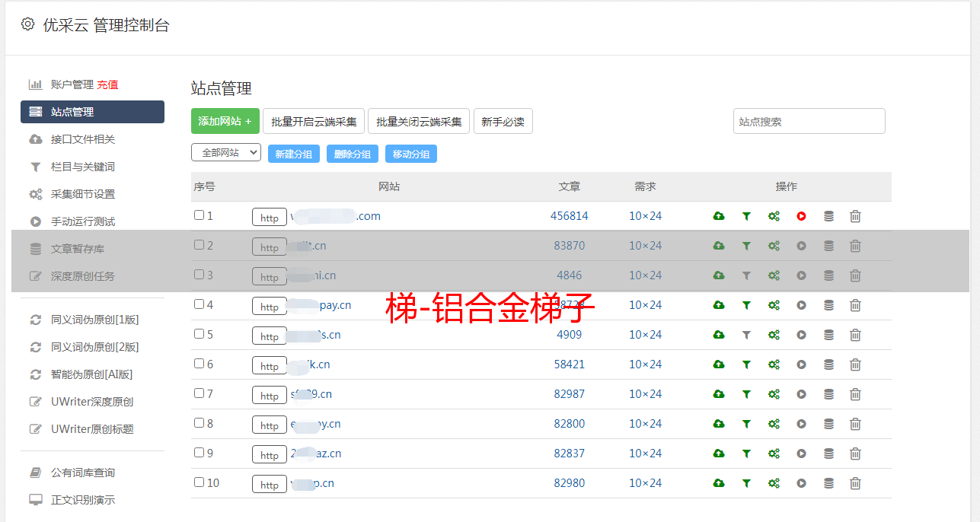Image resolution: width=980 pixels, height=522 pixels.
Task: Open 智能伪原创[AI版] in the sidebar
Action: coord(92,374)
